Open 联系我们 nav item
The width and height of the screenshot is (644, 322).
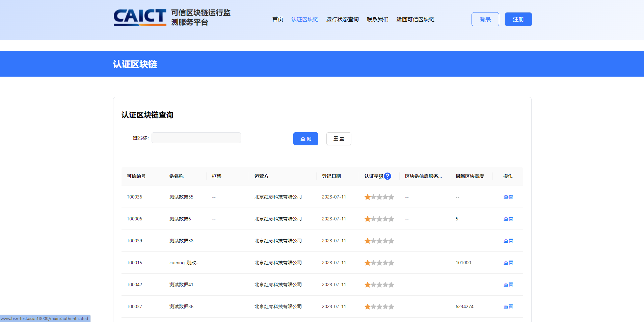pyautogui.click(x=377, y=19)
